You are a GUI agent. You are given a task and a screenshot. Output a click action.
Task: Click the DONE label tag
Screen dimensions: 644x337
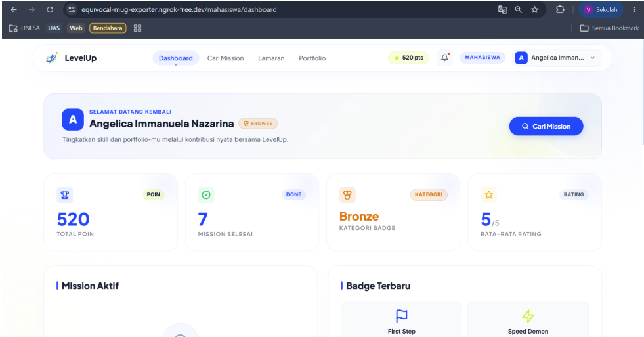[x=293, y=195]
